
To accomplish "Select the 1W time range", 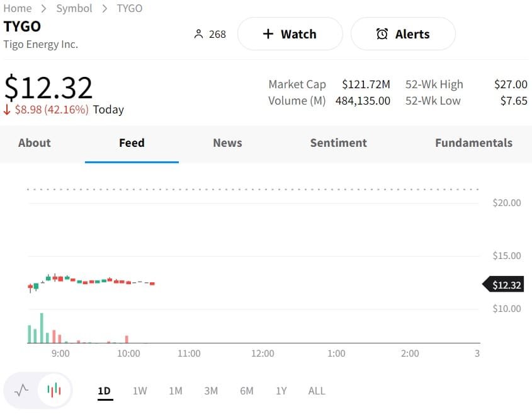I will tap(140, 391).
